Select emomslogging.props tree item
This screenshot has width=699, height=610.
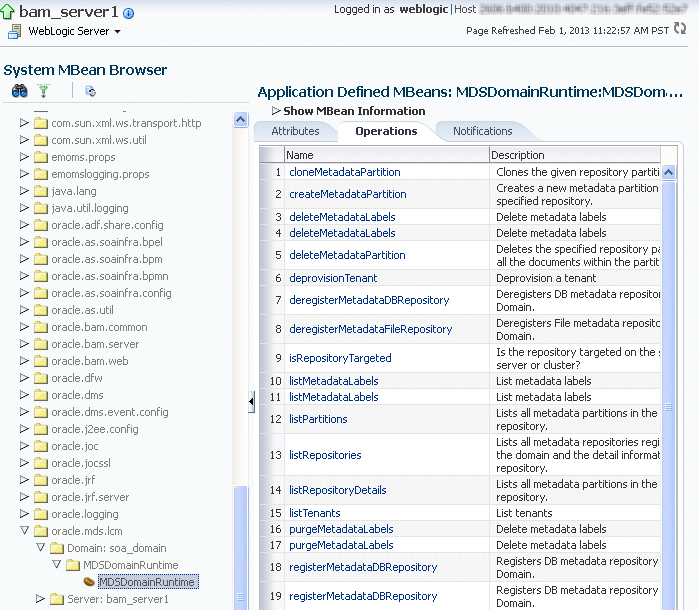point(100,174)
